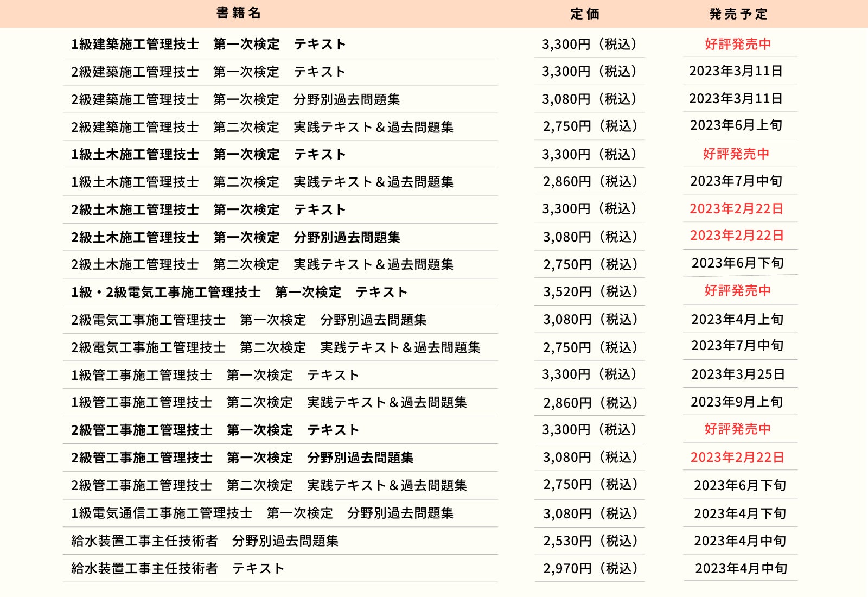This screenshot has width=868, height=597.
Task: Select title 2級管工事施工管理技士 第一次検定 テキスト
Action: point(215,430)
